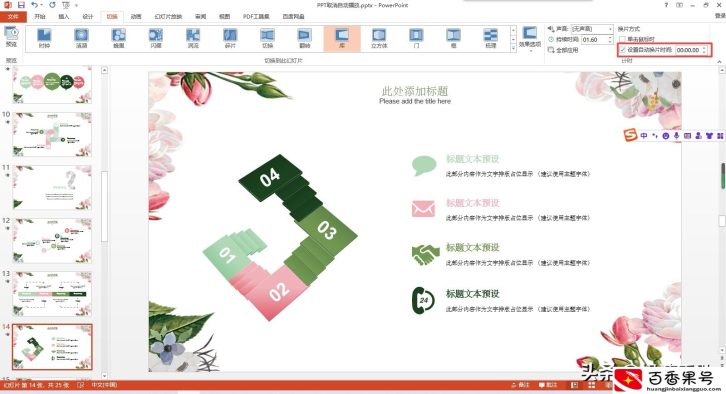Click the slide title 此处添加标题
The width and height of the screenshot is (726, 394).
coord(414,91)
